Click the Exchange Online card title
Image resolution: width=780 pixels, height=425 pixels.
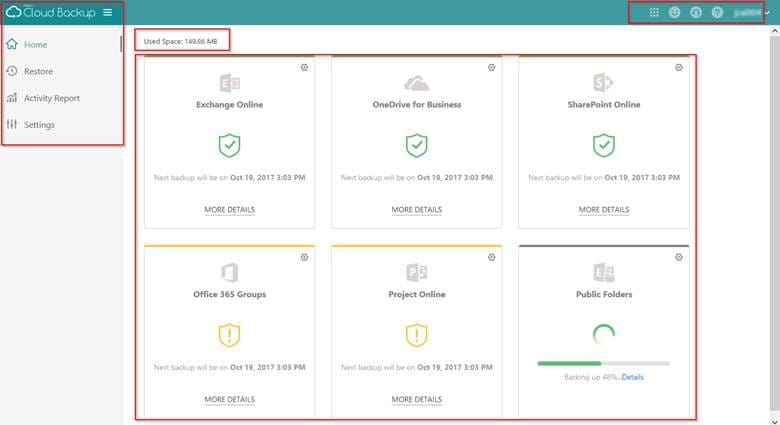pyautogui.click(x=229, y=105)
